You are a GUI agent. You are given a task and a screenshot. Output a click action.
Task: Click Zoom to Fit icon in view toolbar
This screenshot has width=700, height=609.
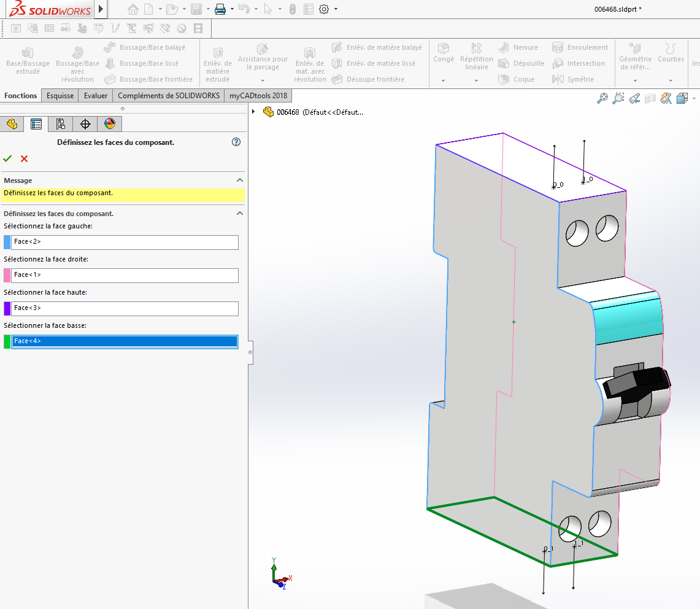coord(602,98)
